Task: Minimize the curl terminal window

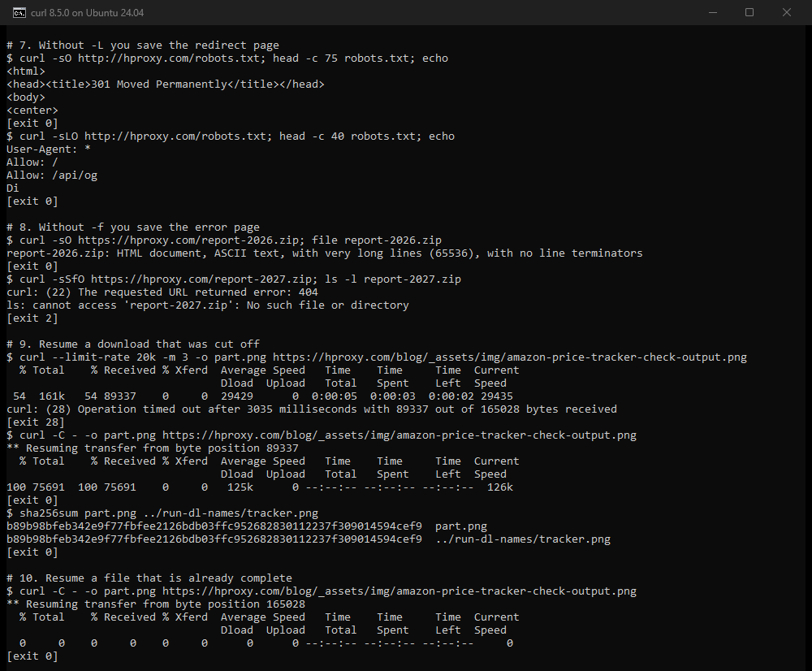Action: pyautogui.click(x=713, y=12)
